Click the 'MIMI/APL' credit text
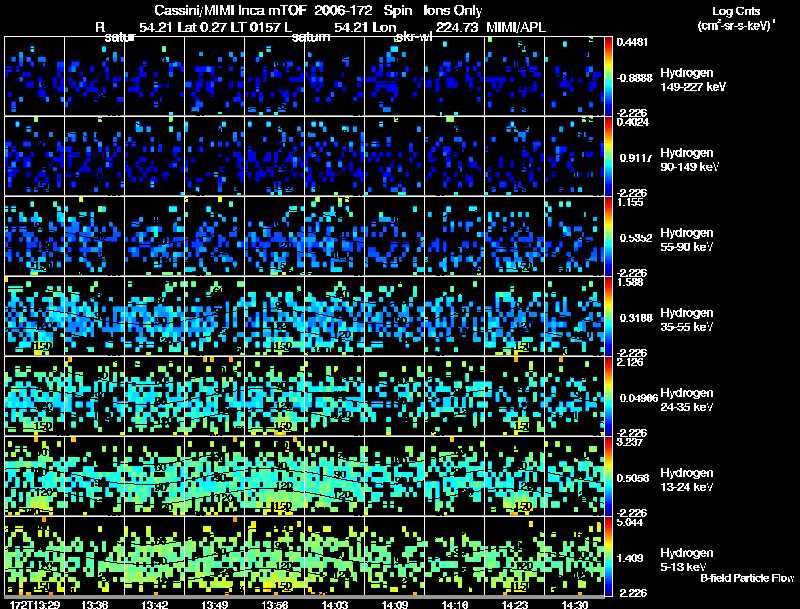 516,27
